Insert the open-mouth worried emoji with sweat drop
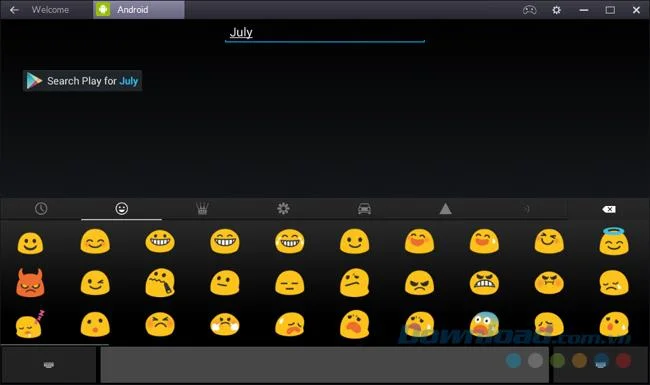The width and height of the screenshot is (650, 385). [x=614, y=324]
